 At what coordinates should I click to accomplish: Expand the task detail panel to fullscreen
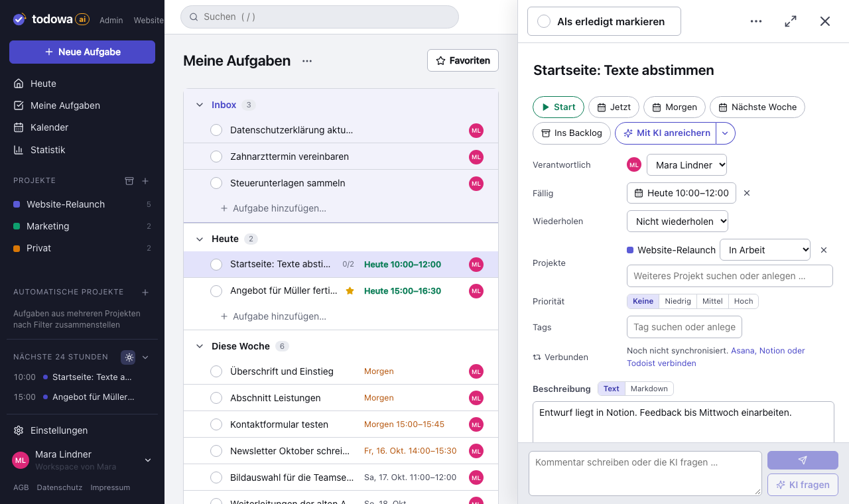tap(791, 21)
